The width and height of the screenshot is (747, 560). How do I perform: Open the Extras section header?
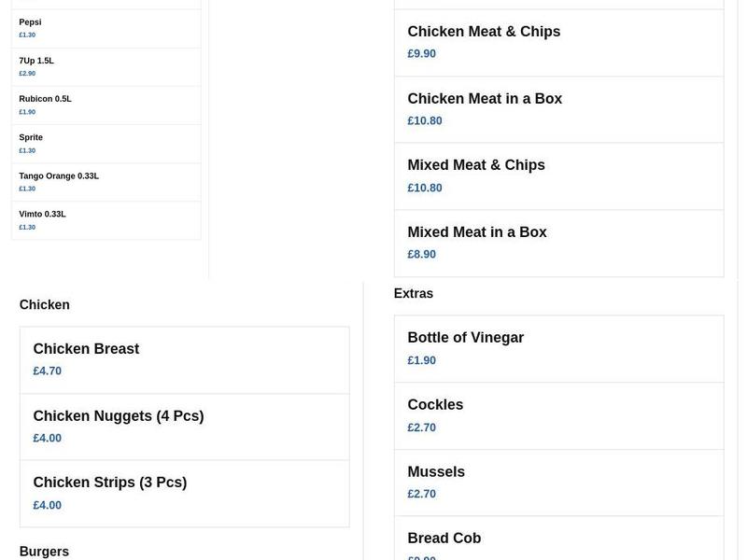coord(414,292)
